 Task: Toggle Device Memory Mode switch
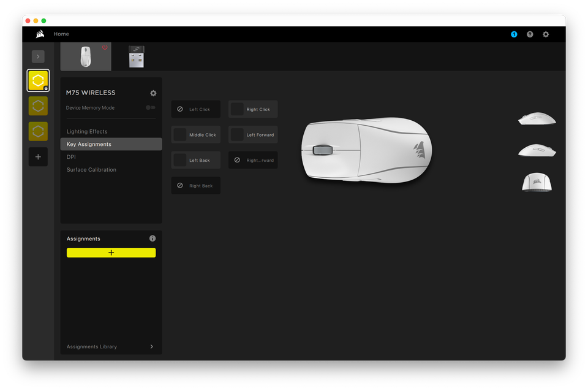(151, 108)
